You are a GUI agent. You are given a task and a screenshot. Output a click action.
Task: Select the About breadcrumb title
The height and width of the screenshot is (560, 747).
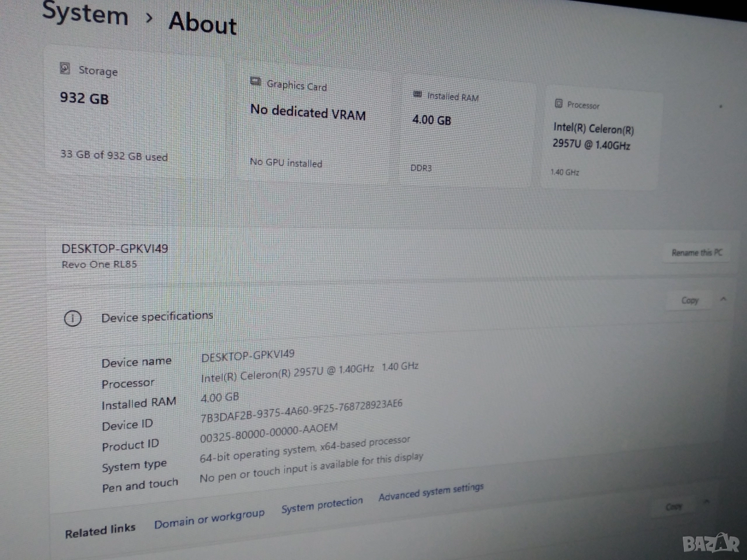[203, 23]
